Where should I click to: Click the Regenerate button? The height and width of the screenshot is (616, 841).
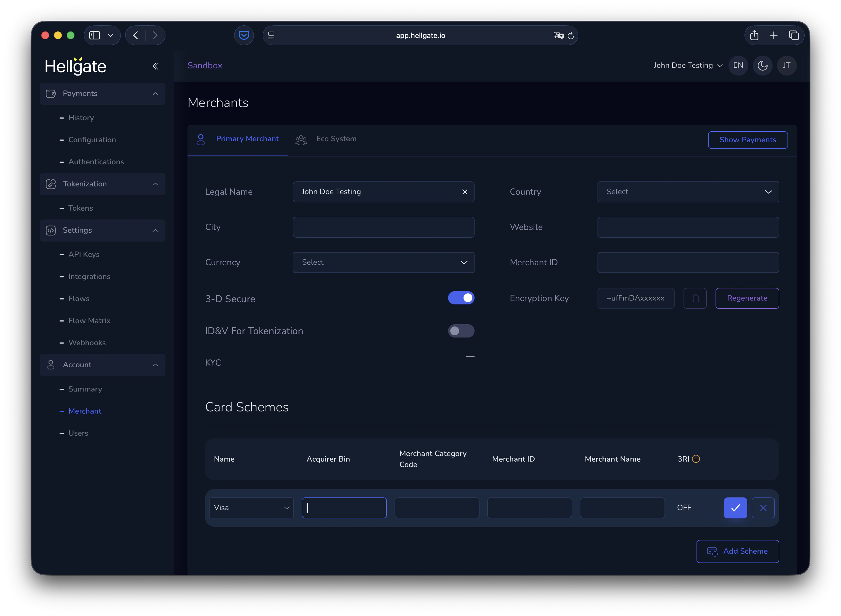[747, 298]
